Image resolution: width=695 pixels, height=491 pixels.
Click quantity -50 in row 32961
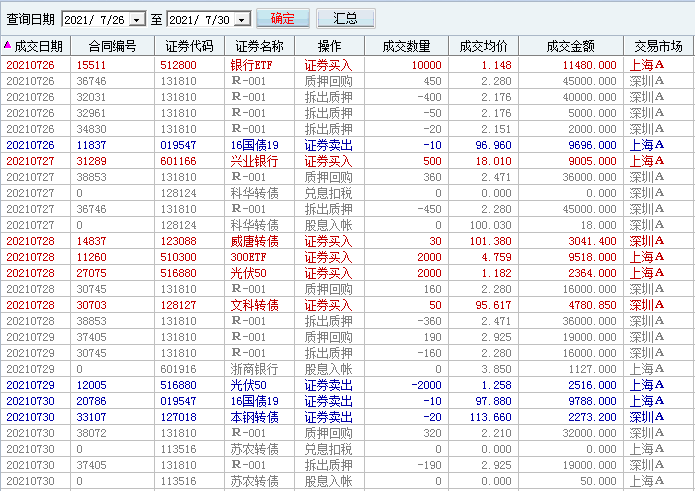click(x=431, y=113)
